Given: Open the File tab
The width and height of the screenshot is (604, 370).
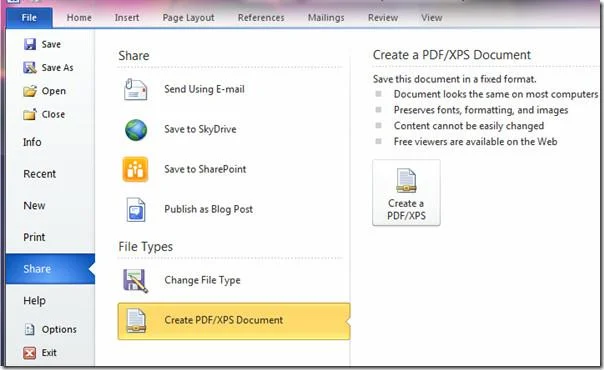Looking at the screenshot, I should tap(29, 18).
